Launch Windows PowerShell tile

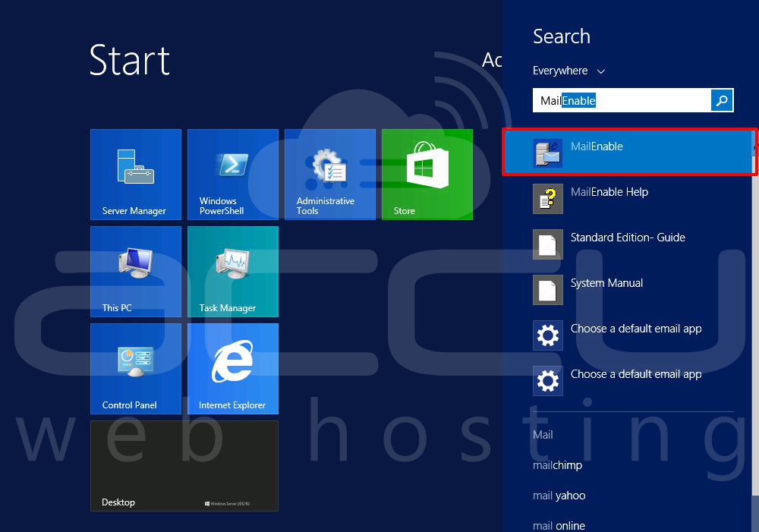coord(233,175)
